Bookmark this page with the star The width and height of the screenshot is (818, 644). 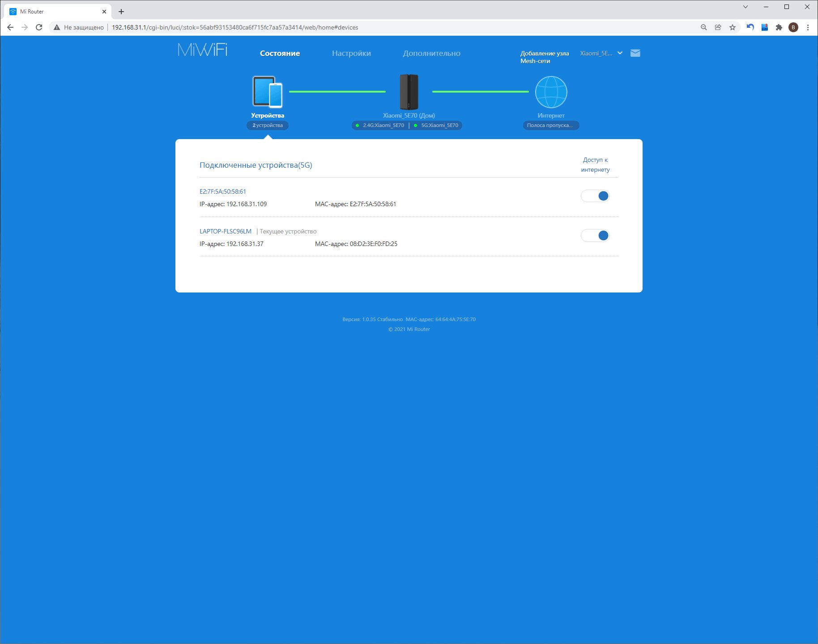point(733,27)
